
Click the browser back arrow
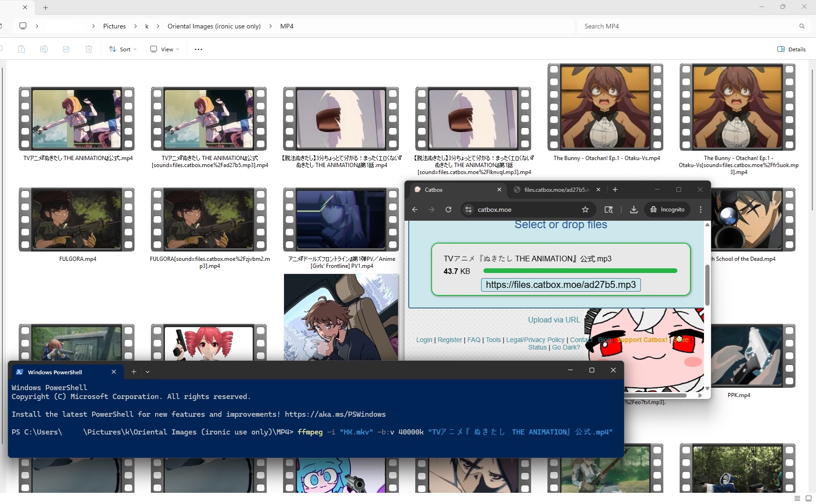[x=415, y=210]
